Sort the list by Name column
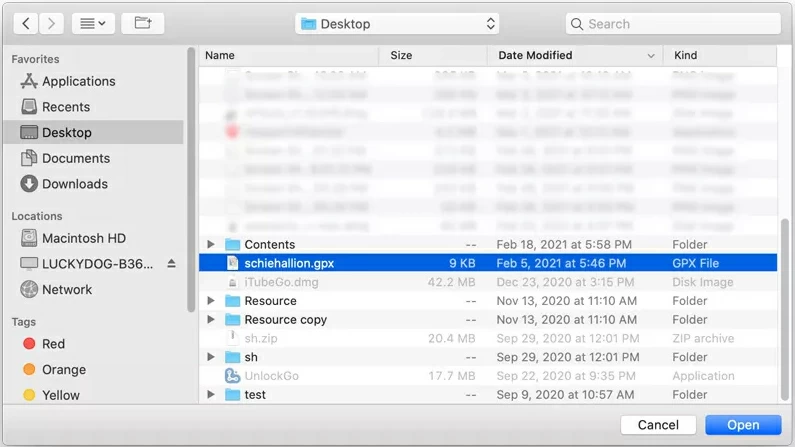 220,56
